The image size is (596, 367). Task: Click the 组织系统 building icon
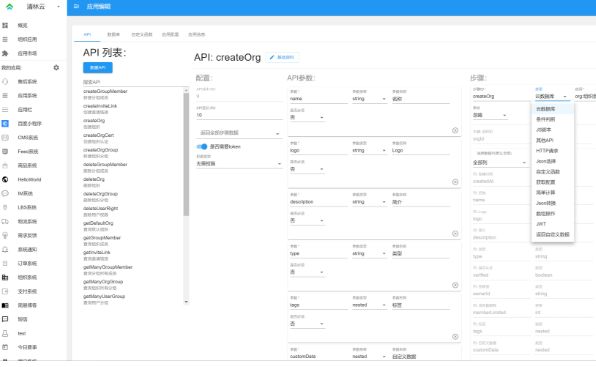tap(5, 277)
